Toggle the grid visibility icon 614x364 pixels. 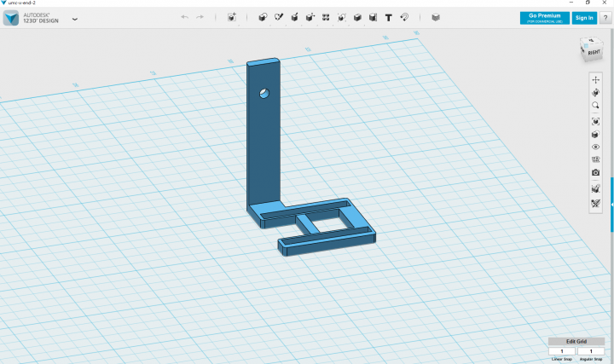[595, 159]
